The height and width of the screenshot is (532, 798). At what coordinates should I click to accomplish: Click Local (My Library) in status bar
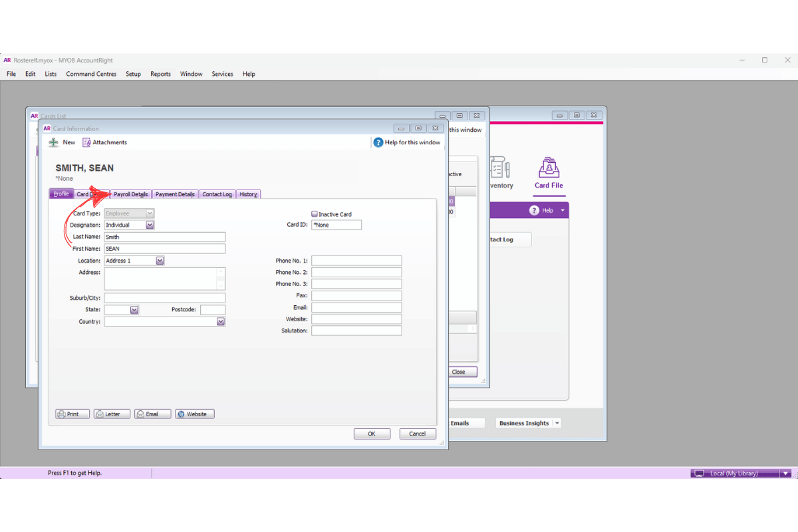pos(734,473)
